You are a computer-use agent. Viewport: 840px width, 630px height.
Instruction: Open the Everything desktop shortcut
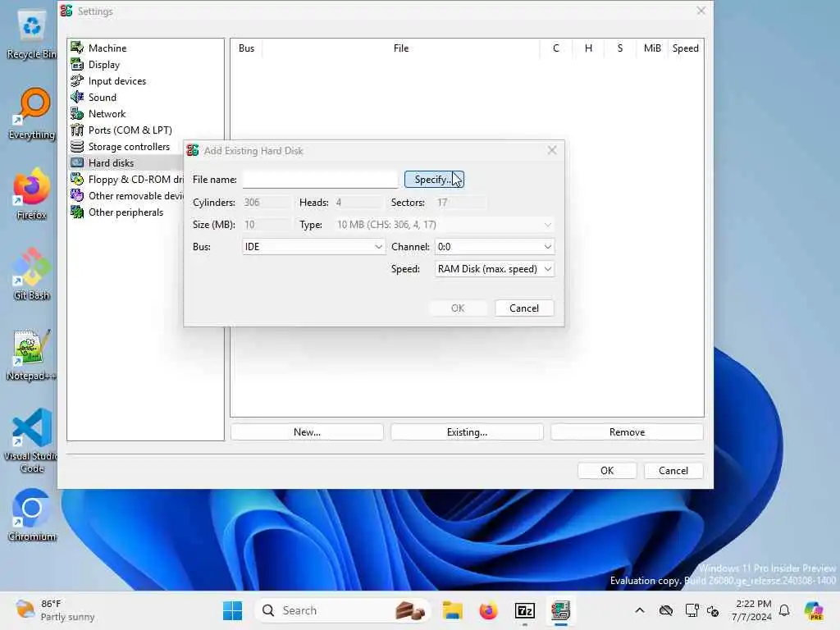coord(31,114)
